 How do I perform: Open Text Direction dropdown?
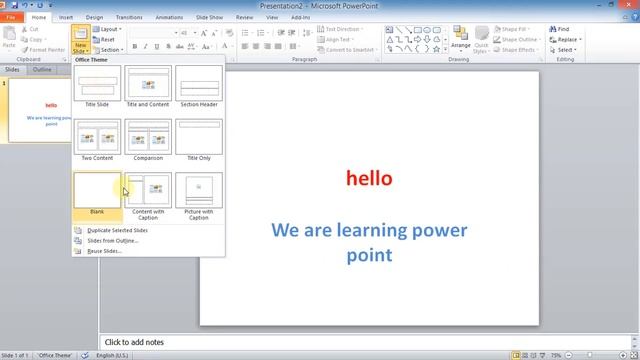point(340,29)
